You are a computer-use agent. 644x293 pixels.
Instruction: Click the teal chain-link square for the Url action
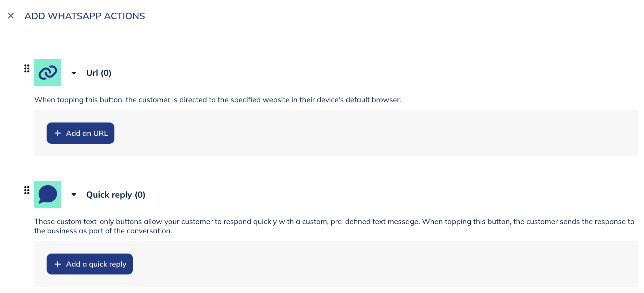coord(48,72)
